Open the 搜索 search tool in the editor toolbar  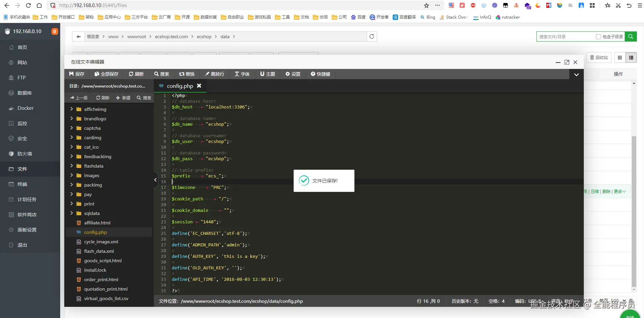point(162,74)
